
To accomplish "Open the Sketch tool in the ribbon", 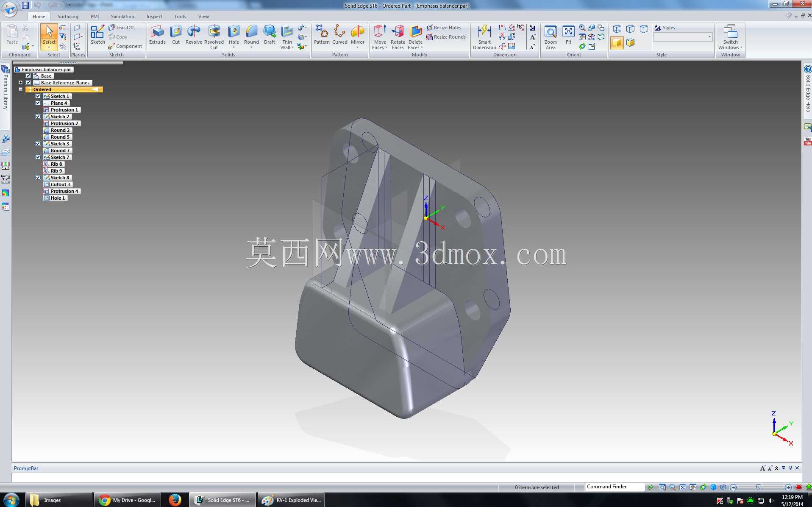I will click(x=97, y=35).
